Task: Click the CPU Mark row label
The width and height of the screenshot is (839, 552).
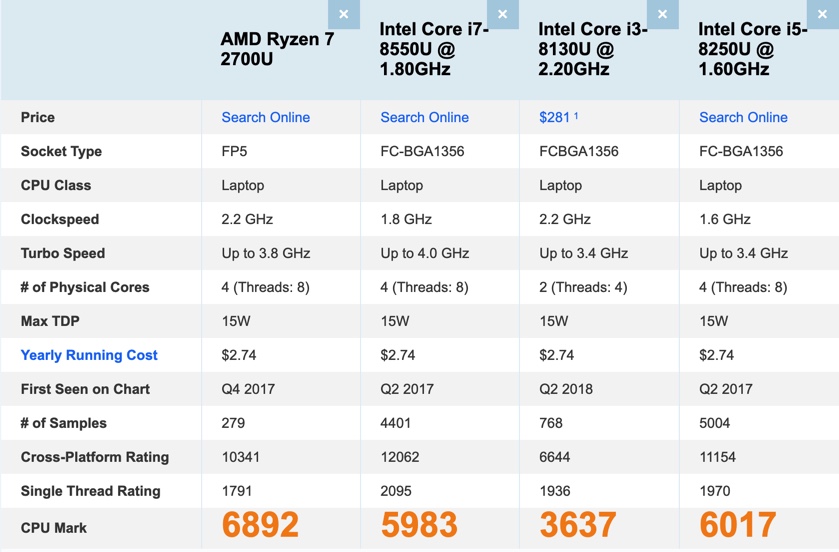Action: [54, 527]
